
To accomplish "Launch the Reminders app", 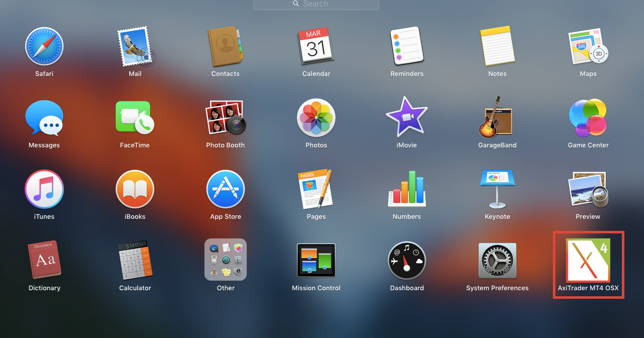I will pyautogui.click(x=406, y=46).
